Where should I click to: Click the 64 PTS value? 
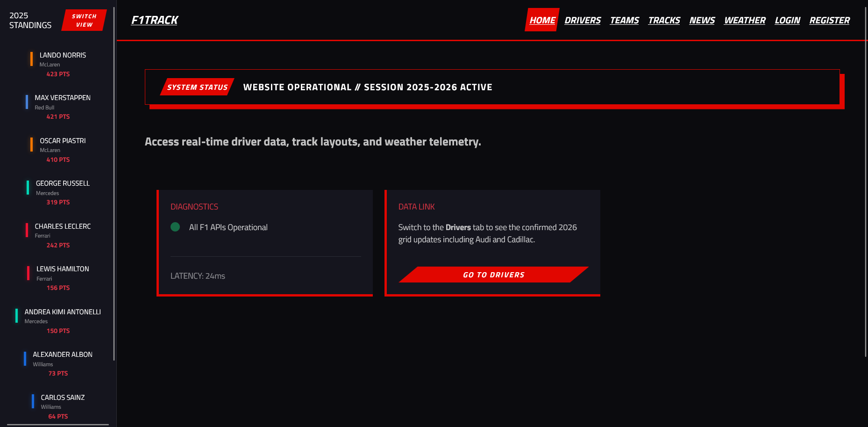[58, 416]
